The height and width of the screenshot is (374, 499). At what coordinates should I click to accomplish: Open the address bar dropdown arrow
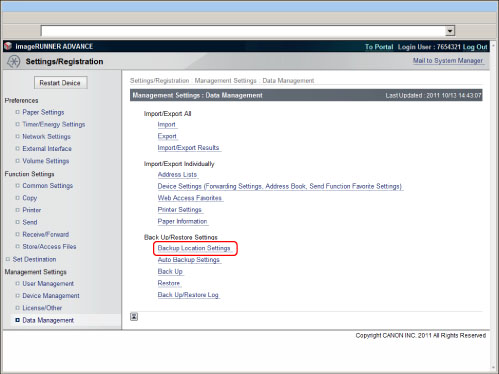pos(450,31)
